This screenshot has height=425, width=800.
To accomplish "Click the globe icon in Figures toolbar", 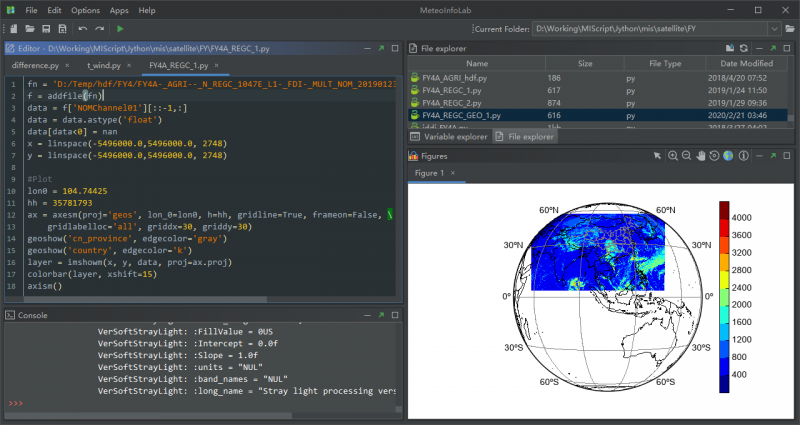I will [728, 156].
